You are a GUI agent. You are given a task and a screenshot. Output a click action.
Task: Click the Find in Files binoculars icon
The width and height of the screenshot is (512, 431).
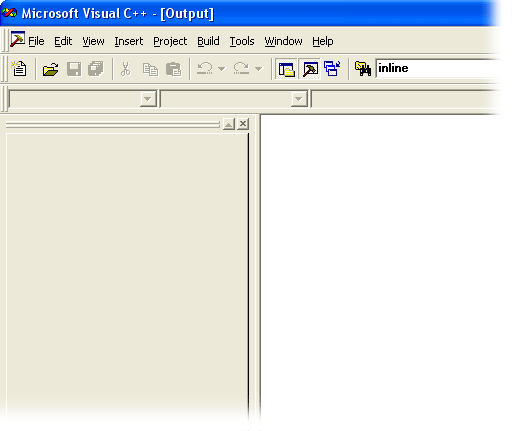(363, 69)
